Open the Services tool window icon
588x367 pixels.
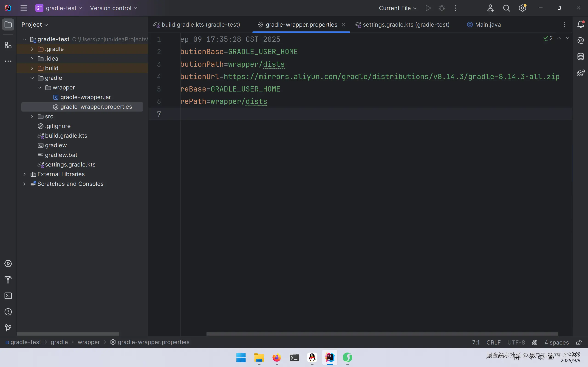[8, 264]
